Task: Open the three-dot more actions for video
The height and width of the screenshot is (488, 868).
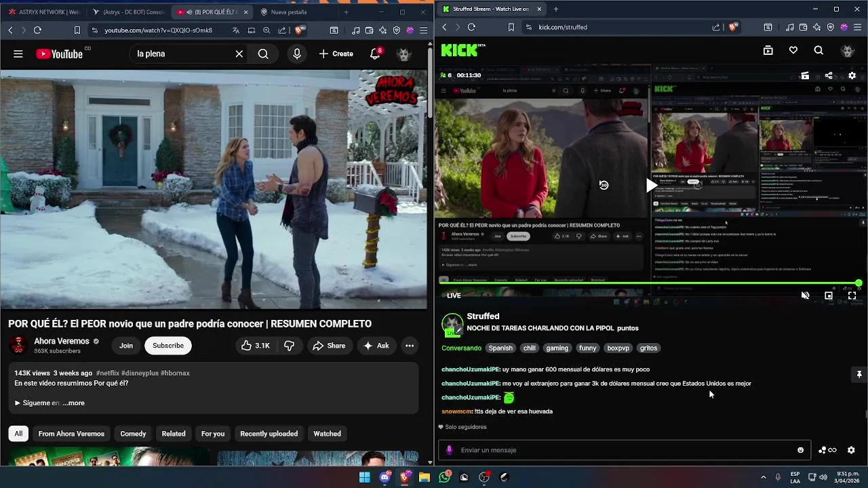Action: tap(410, 346)
